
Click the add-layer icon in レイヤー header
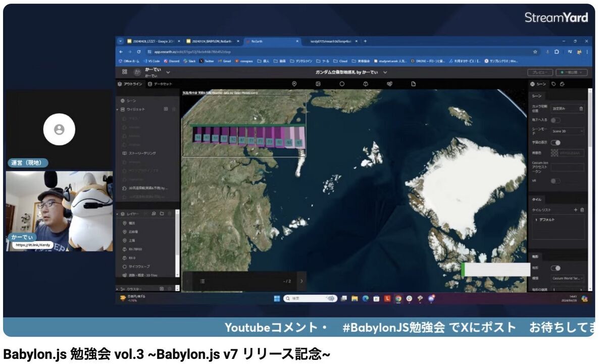tap(154, 214)
